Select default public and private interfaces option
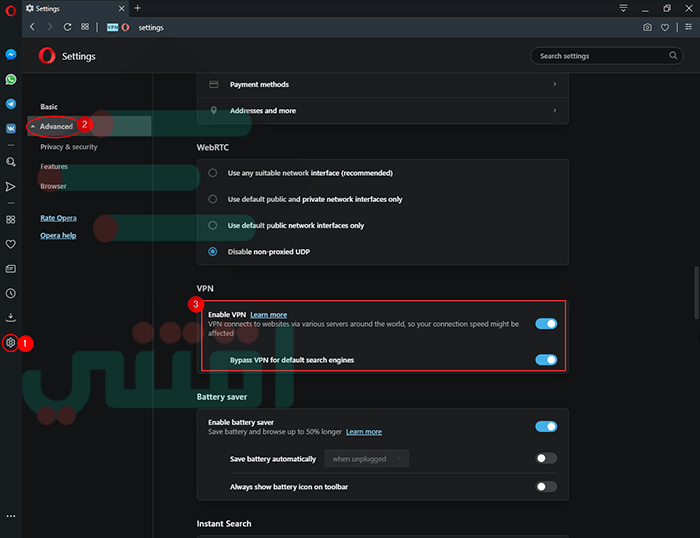 [213, 199]
